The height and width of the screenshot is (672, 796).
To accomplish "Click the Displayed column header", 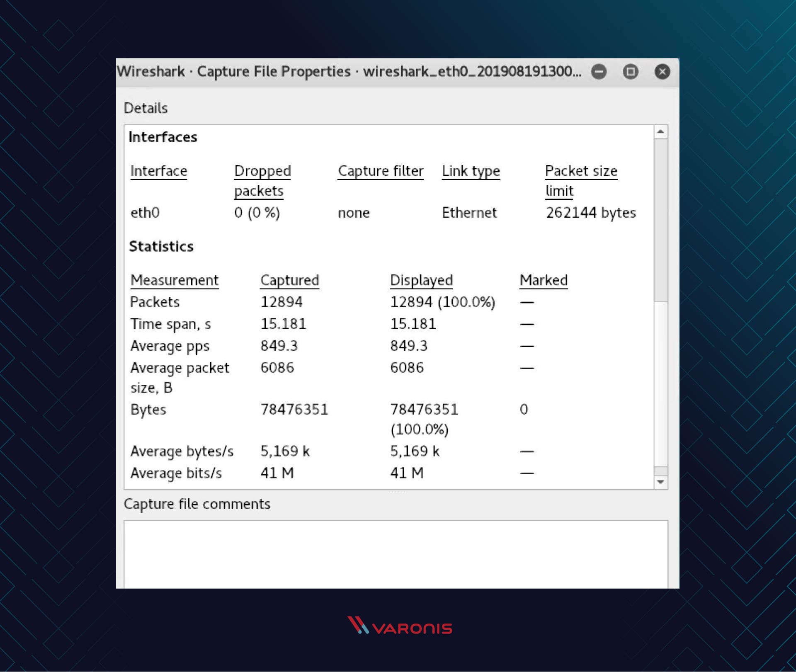I will pos(421,281).
